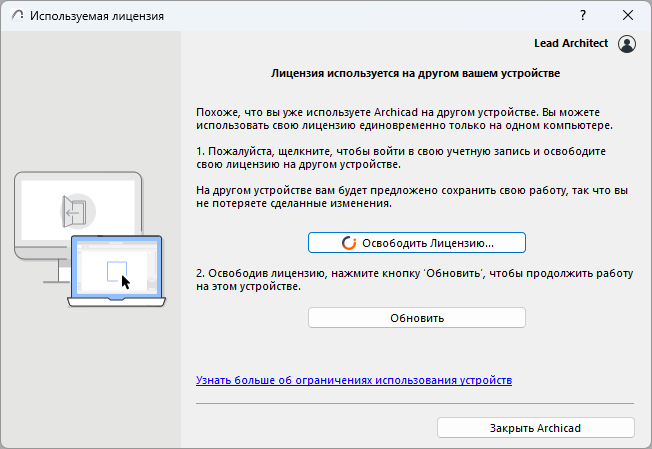
Task: Close the Используемая лицензия dialog
Action: pyautogui.click(x=628, y=15)
